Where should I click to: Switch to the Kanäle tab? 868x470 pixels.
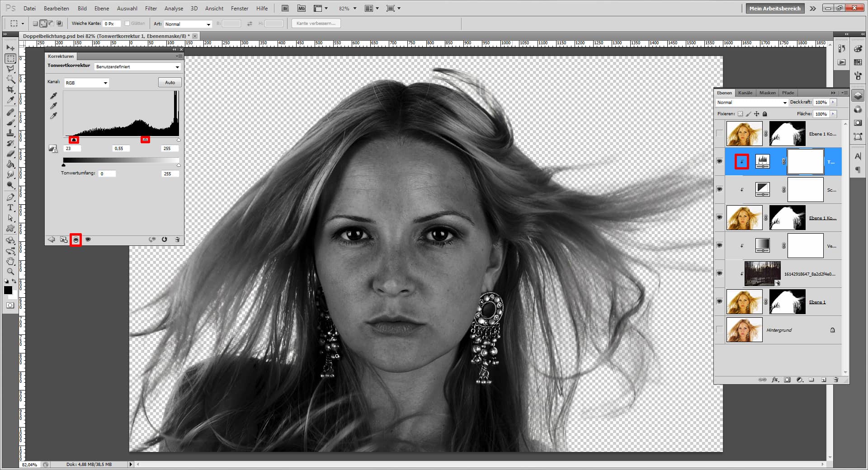coord(745,93)
